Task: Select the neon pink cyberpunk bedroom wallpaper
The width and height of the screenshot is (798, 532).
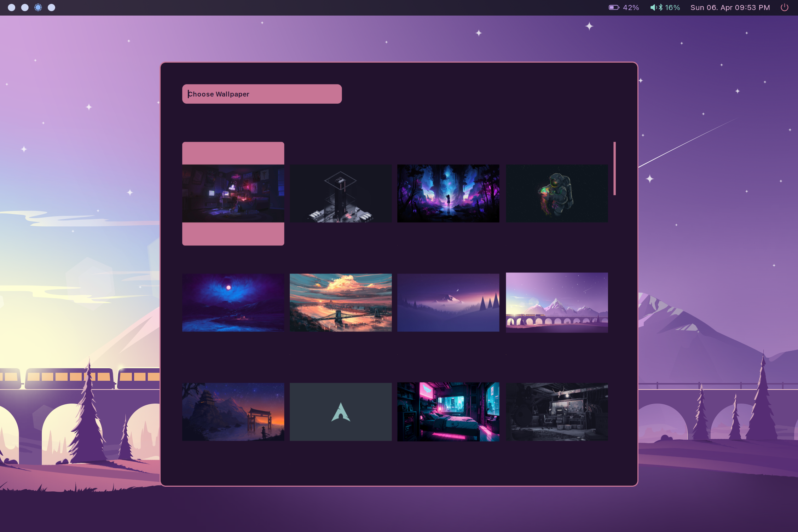Action: 448,412
